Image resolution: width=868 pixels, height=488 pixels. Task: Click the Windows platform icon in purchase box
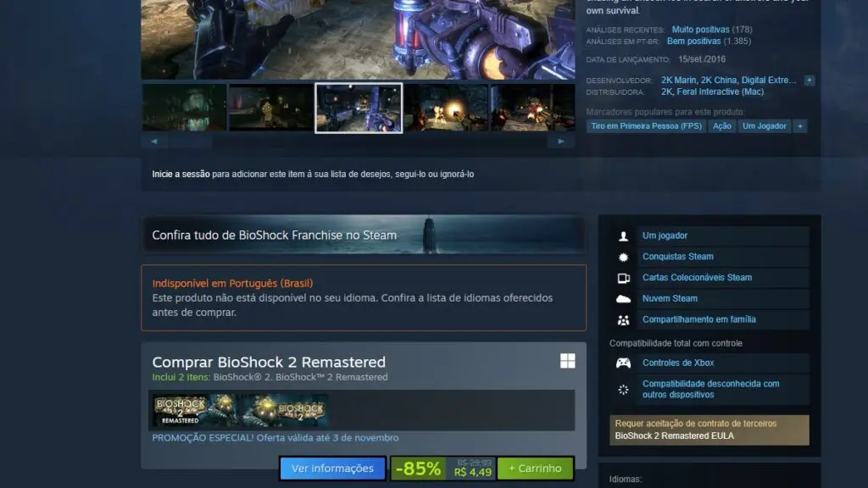567,362
